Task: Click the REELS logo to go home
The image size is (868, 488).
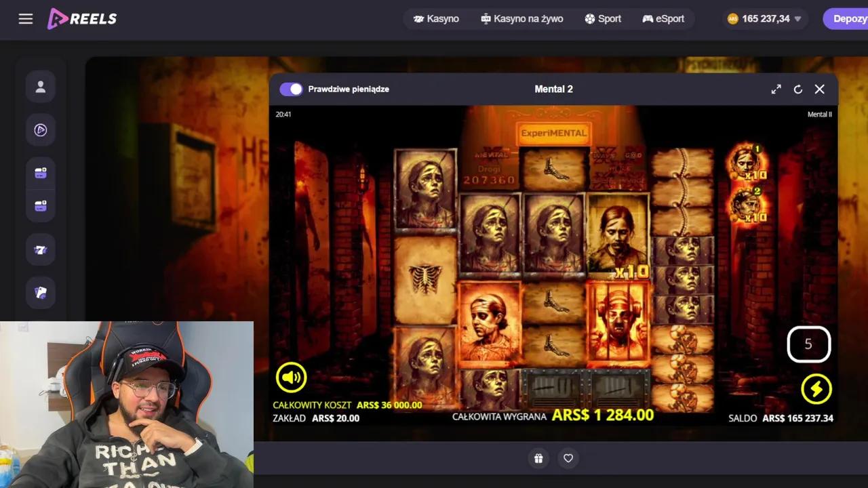Action: point(81,19)
